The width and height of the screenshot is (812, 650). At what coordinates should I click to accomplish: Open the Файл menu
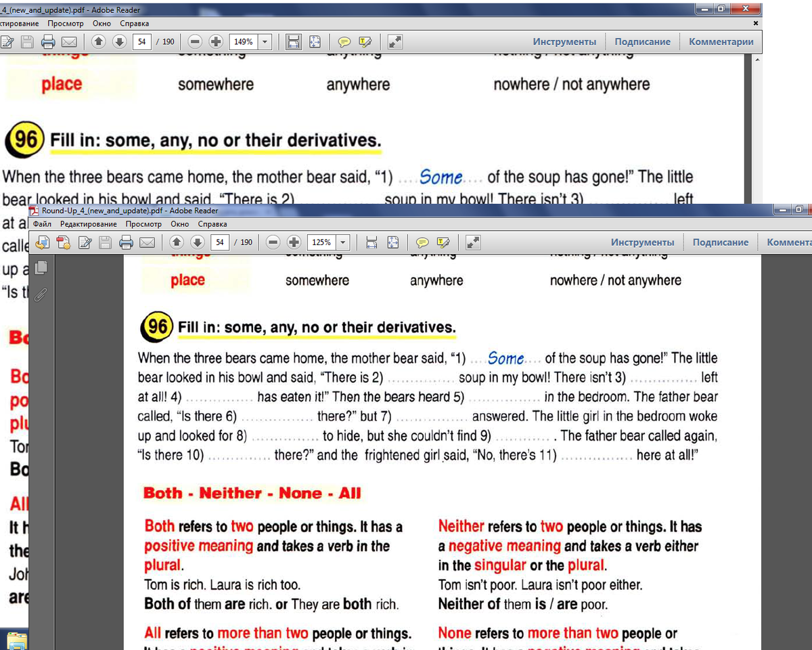41,224
